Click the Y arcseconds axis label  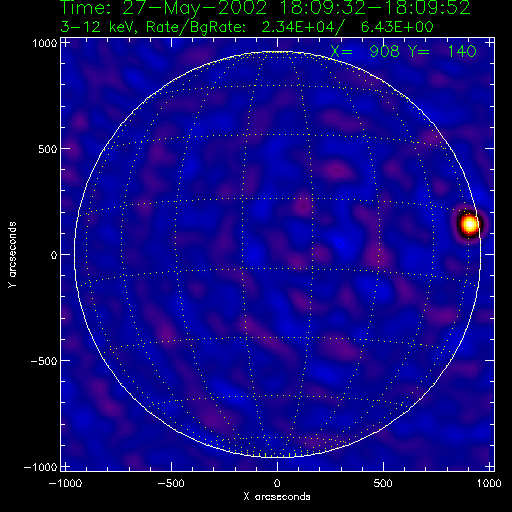point(12,255)
